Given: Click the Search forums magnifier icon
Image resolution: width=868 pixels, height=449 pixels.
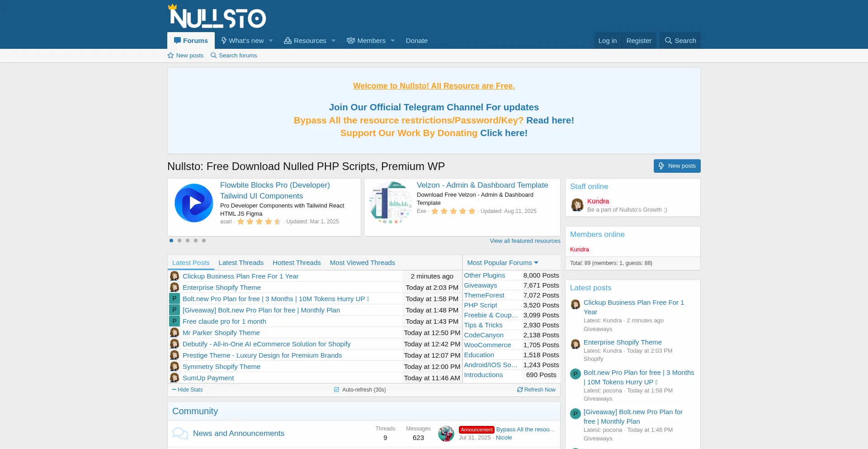Looking at the screenshot, I should click(213, 56).
